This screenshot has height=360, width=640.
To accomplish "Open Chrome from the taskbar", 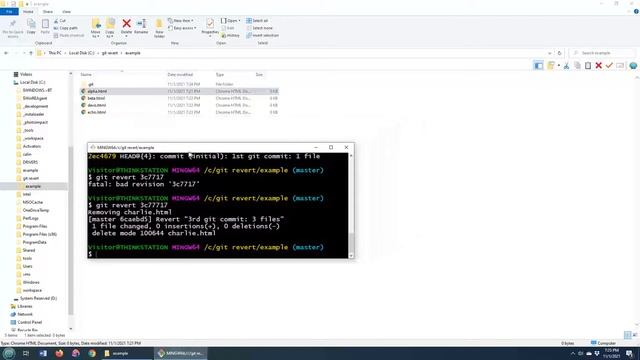I will [92, 353].
